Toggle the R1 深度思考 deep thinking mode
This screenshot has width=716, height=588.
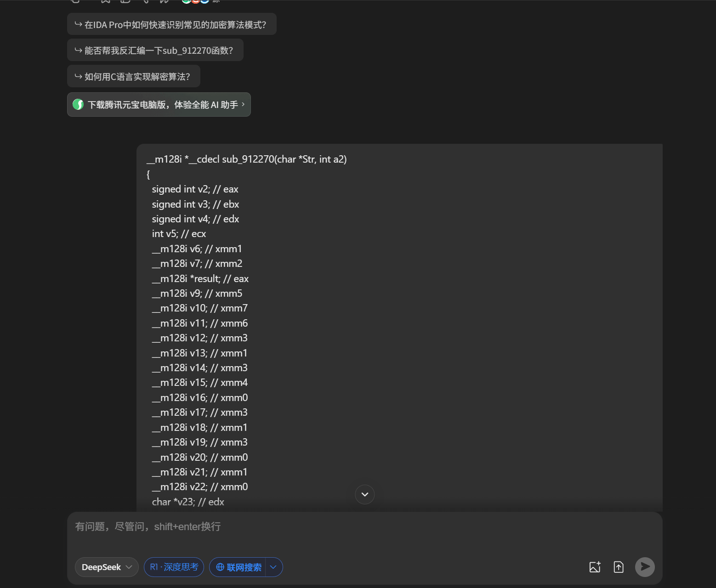point(174,567)
